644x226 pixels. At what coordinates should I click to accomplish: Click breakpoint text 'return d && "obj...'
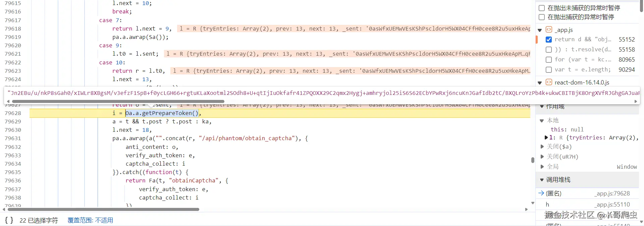tap(583, 40)
